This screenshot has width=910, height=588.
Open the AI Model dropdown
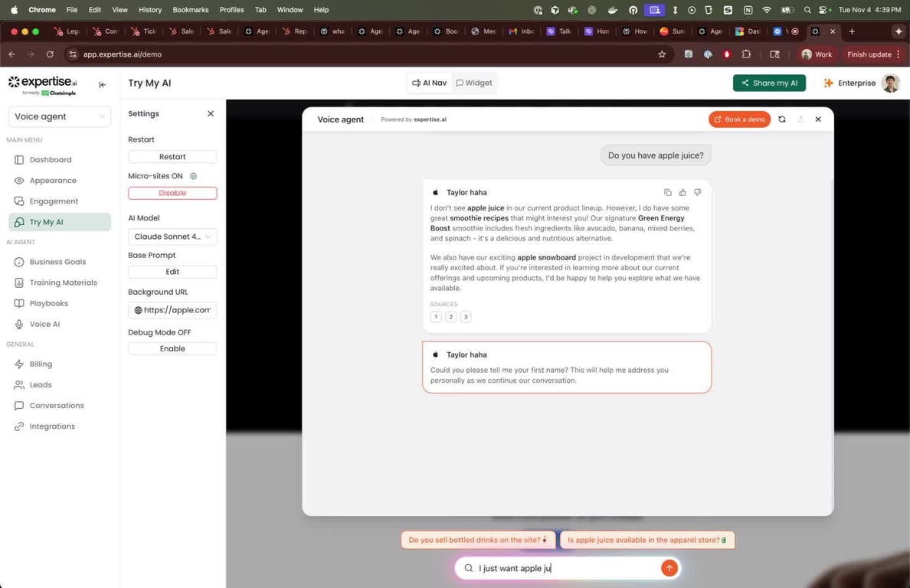pos(172,237)
